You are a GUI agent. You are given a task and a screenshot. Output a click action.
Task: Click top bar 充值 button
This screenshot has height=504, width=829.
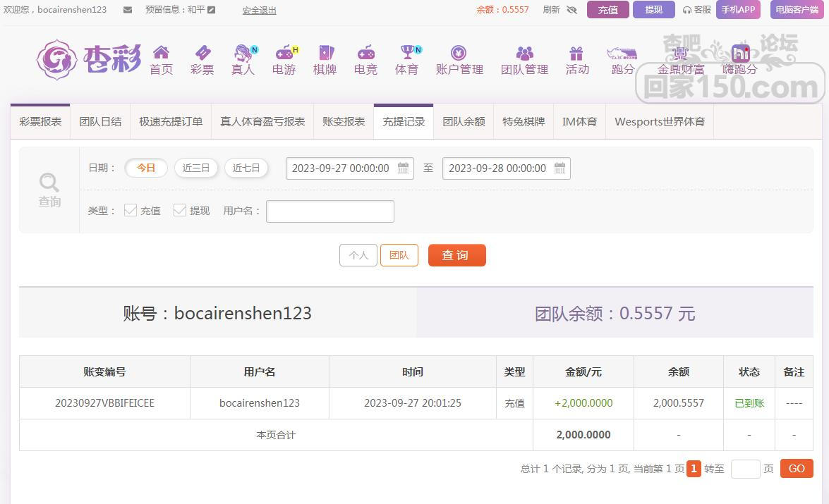pyautogui.click(x=608, y=9)
